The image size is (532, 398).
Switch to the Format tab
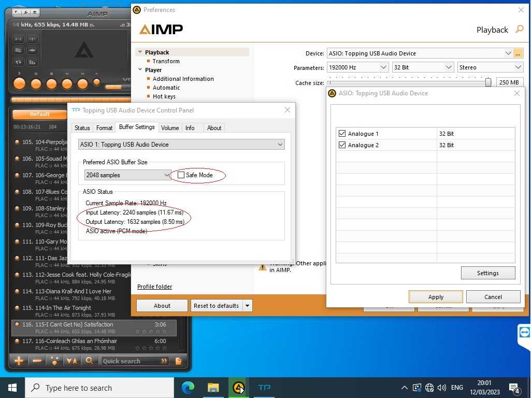click(x=104, y=128)
